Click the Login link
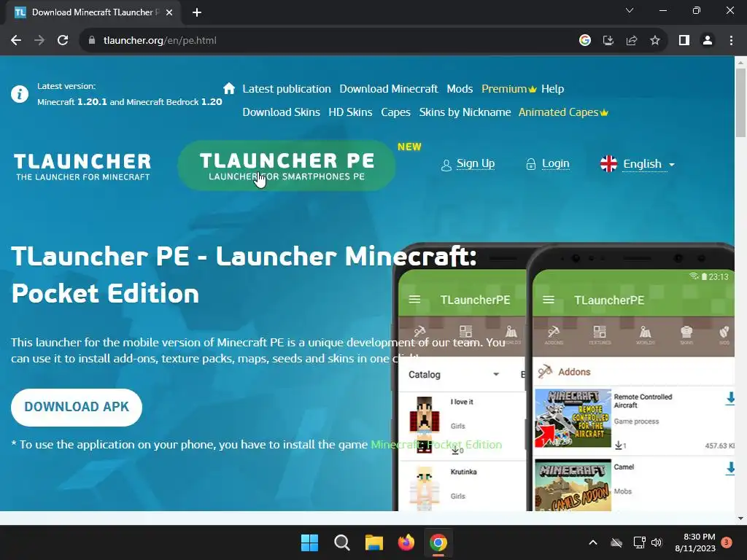The height and width of the screenshot is (560, 747). 555,164
